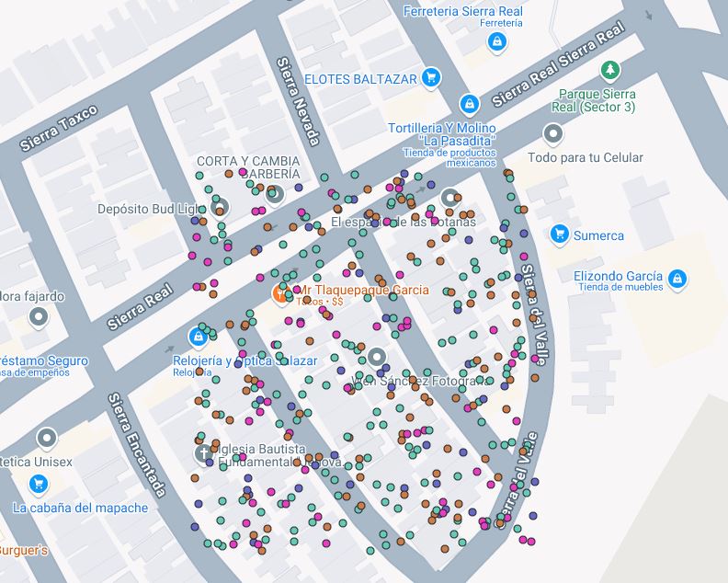Open the Ivan Sánchez Fotografía pin marker
Screen dimensions: 728x583
[x=375, y=357]
